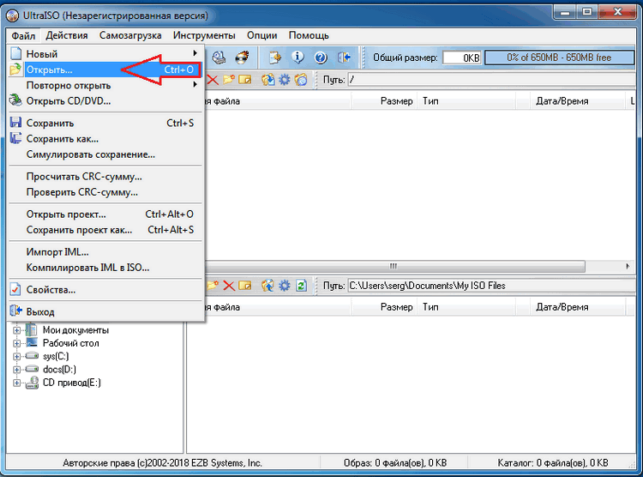Open Свойства... from the File menu
Image resolution: width=643 pixels, height=477 pixels.
(105, 290)
